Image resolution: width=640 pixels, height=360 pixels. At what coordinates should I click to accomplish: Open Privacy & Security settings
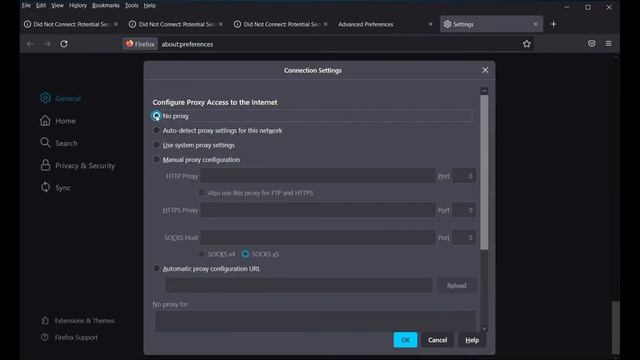click(78, 166)
